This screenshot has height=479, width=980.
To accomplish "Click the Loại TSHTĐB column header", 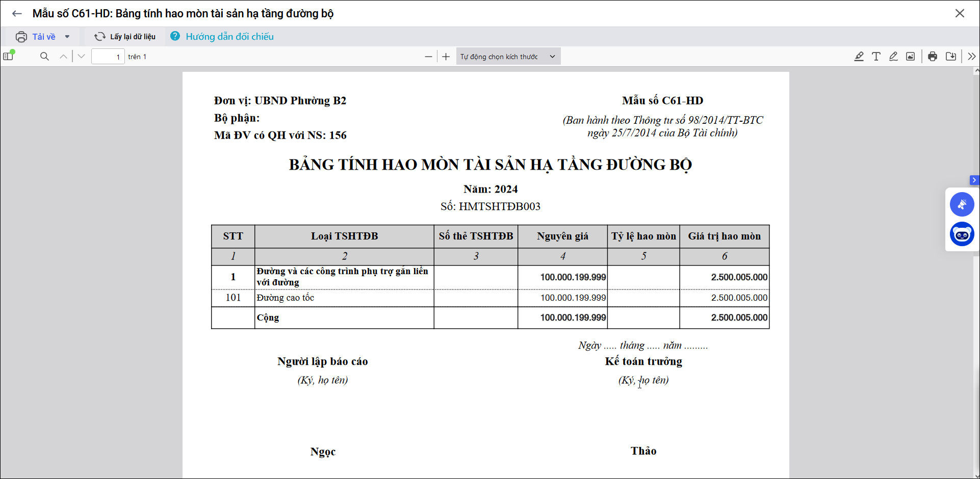I will tap(345, 236).
